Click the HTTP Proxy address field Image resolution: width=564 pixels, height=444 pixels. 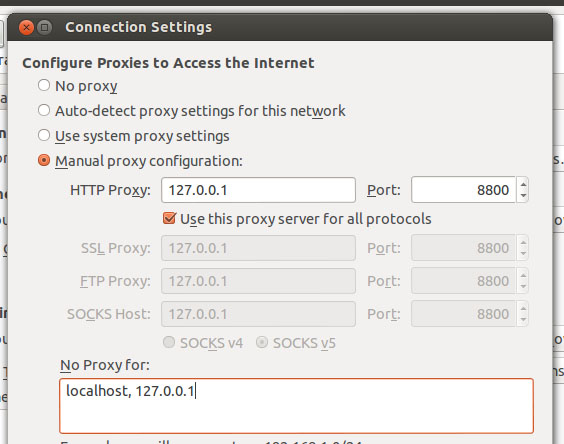coord(258,190)
